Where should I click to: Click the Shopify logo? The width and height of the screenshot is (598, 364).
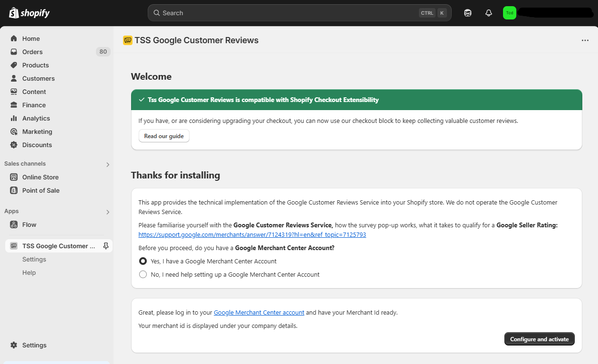tap(29, 13)
